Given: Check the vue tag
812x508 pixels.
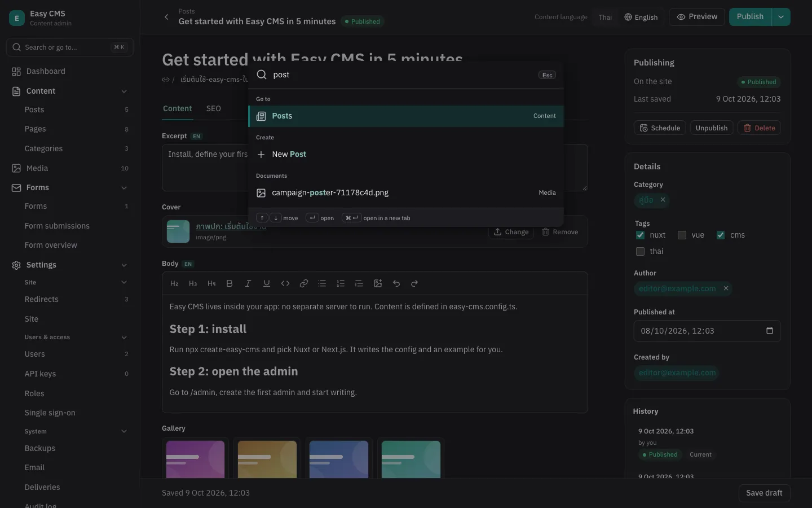Looking at the screenshot, I should click(x=682, y=235).
